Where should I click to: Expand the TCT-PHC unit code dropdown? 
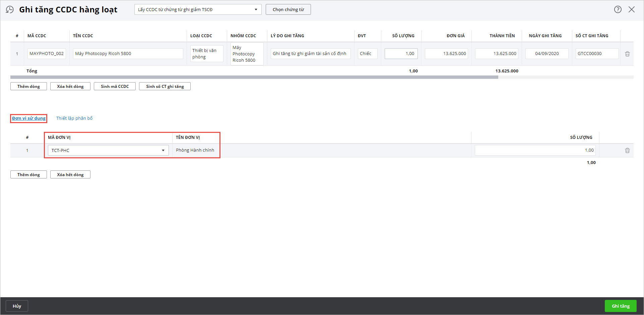163,150
